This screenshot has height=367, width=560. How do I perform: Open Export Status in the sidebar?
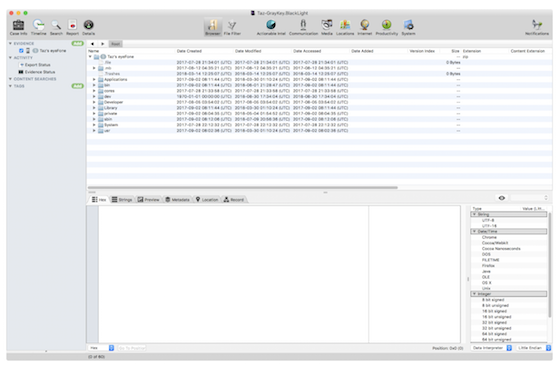point(35,65)
